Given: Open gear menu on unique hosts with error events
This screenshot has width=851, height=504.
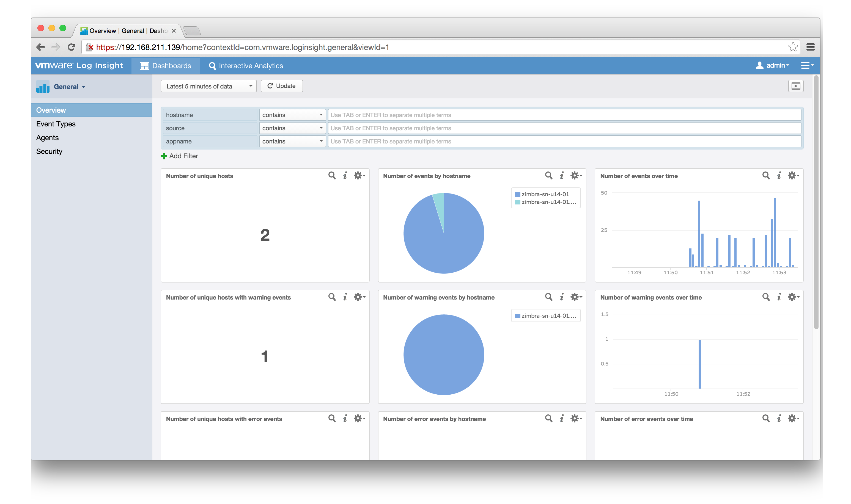Looking at the screenshot, I should coord(359,418).
